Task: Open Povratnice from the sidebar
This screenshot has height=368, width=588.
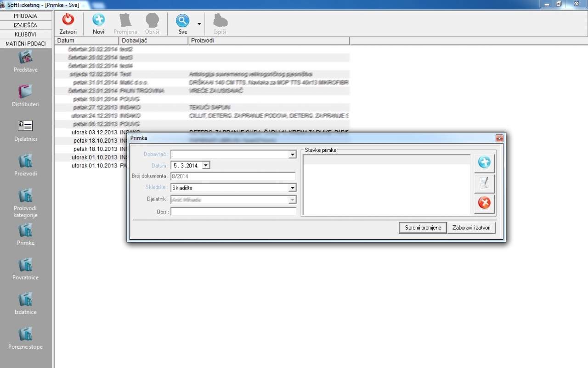Action: coord(26,265)
